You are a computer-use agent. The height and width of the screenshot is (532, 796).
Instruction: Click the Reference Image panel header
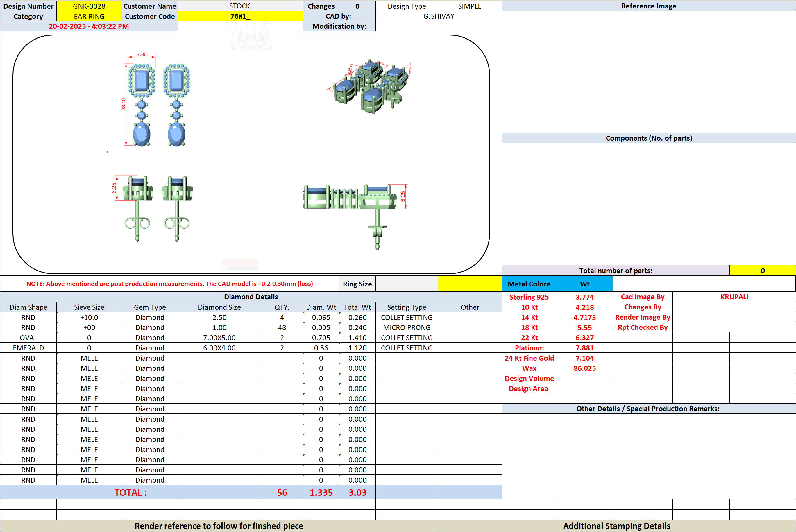point(649,6)
